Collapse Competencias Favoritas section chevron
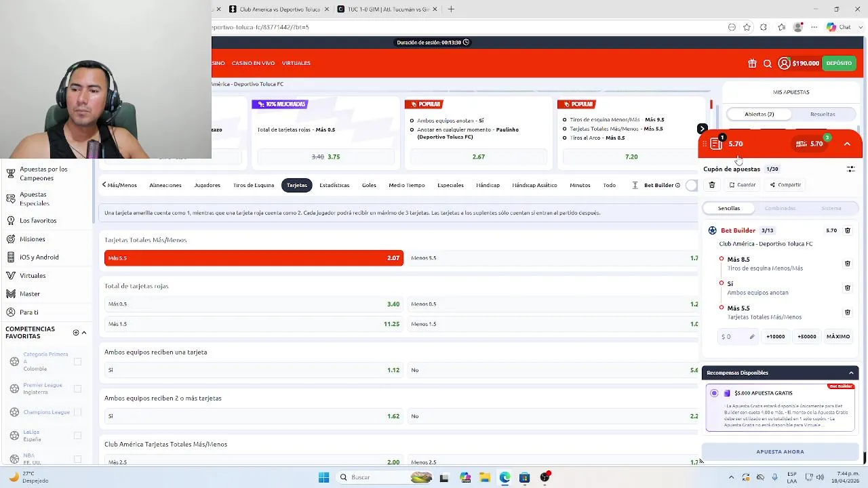Screen dimensions: 868x488 (84, 333)
